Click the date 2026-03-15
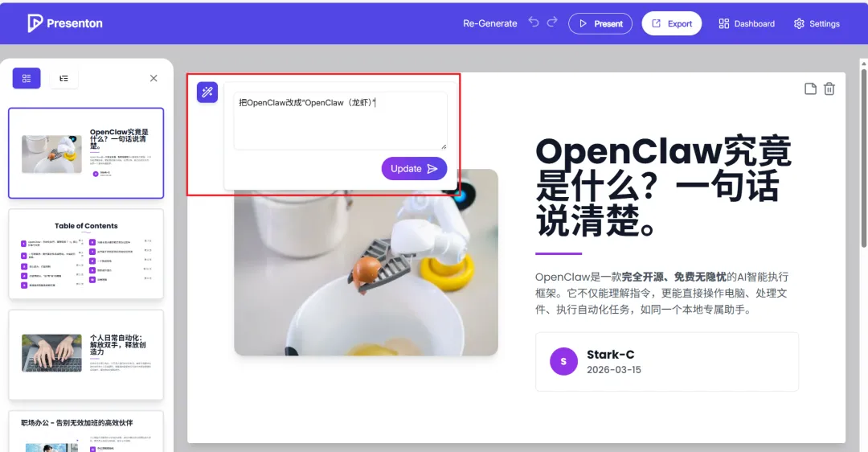Viewport: 868px width, 452px height. (x=614, y=369)
